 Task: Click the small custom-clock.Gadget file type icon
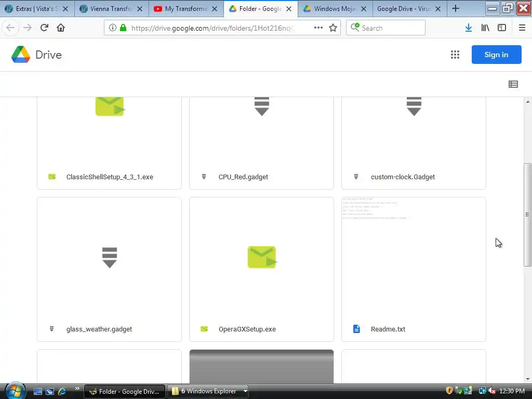[356, 177]
